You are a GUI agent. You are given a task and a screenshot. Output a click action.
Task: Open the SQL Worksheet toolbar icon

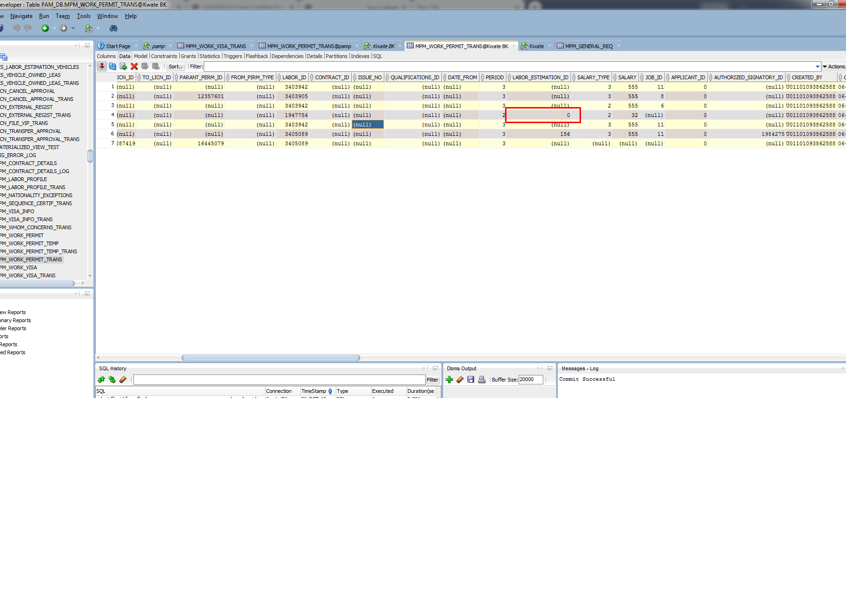tap(89, 28)
